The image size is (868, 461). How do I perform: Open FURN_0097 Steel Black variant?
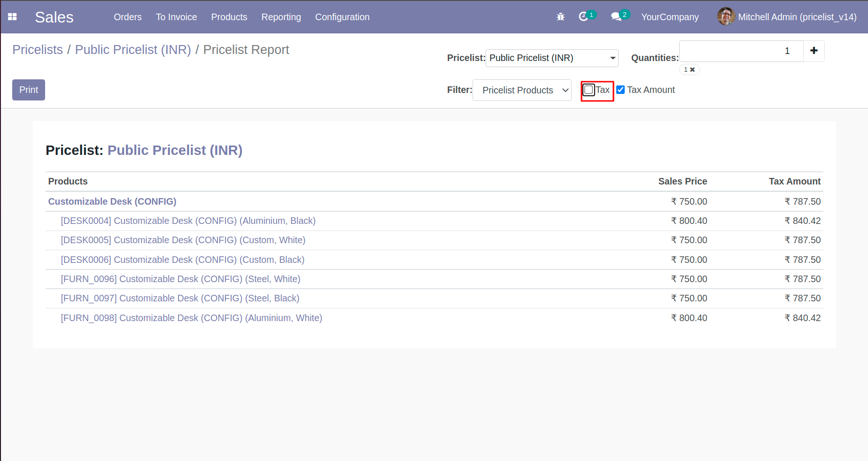tap(180, 298)
